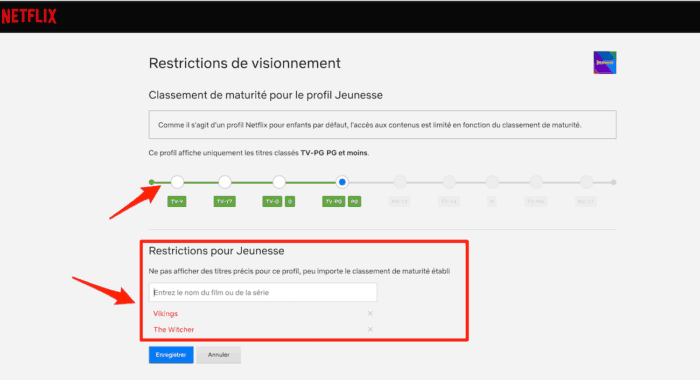Click the Enregistrer button

click(x=171, y=355)
